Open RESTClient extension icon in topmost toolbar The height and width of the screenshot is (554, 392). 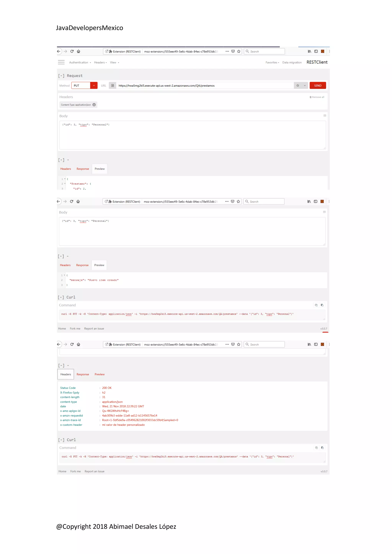coord(323,51)
